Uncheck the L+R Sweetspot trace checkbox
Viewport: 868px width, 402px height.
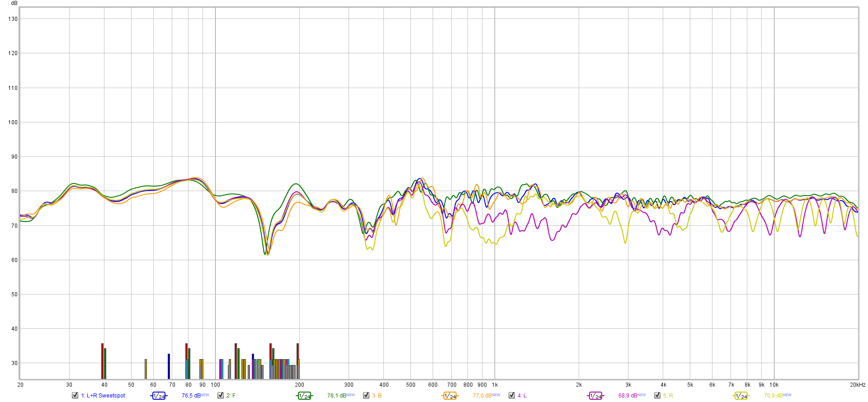(x=75, y=395)
